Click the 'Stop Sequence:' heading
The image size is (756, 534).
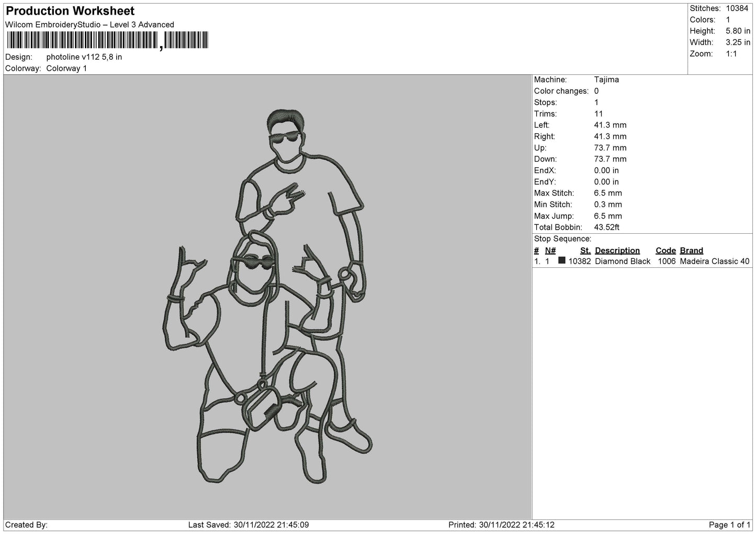pos(562,240)
